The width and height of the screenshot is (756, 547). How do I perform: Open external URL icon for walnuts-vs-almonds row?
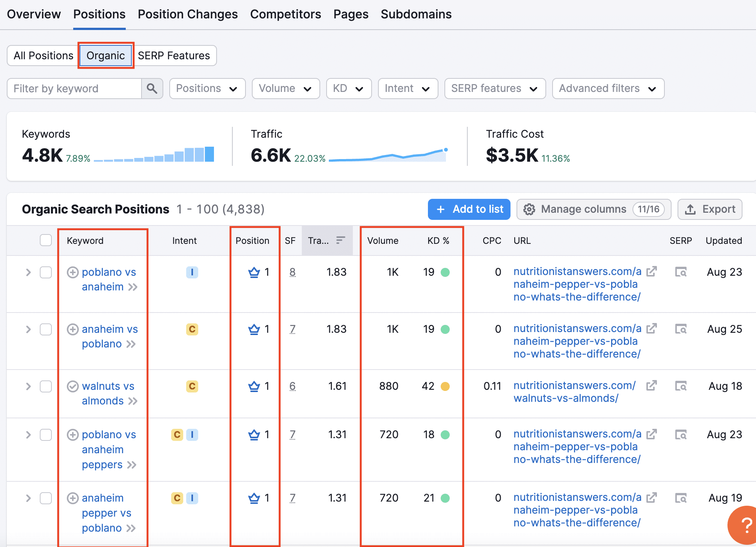[651, 385]
